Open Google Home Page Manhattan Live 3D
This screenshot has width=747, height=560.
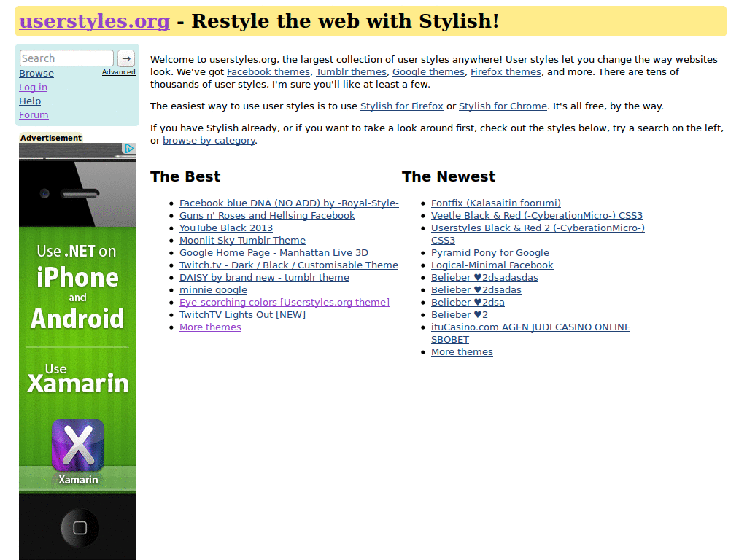click(x=274, y=253)
